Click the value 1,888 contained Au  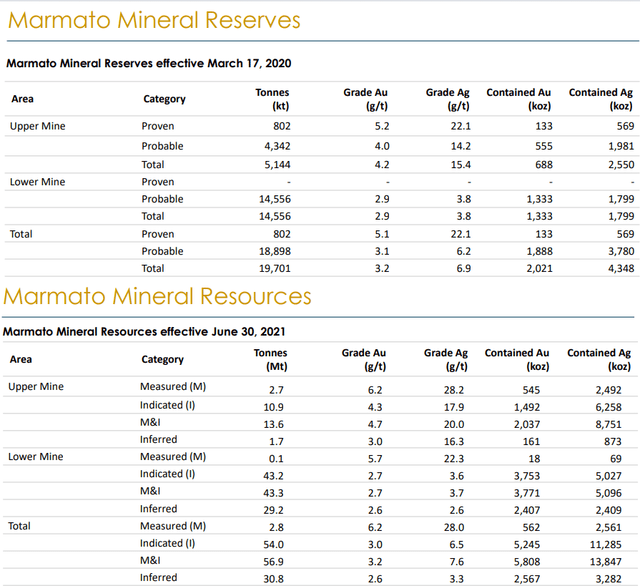(x=539, y=251)
